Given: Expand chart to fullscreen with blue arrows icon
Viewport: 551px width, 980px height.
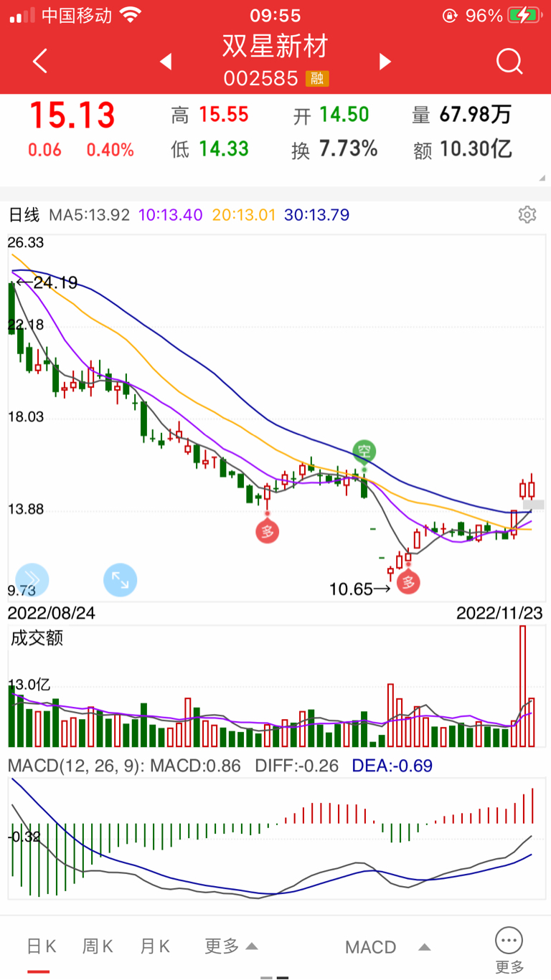Looking at the screenshot, I should pyautogui.click(x=121, y=580).
